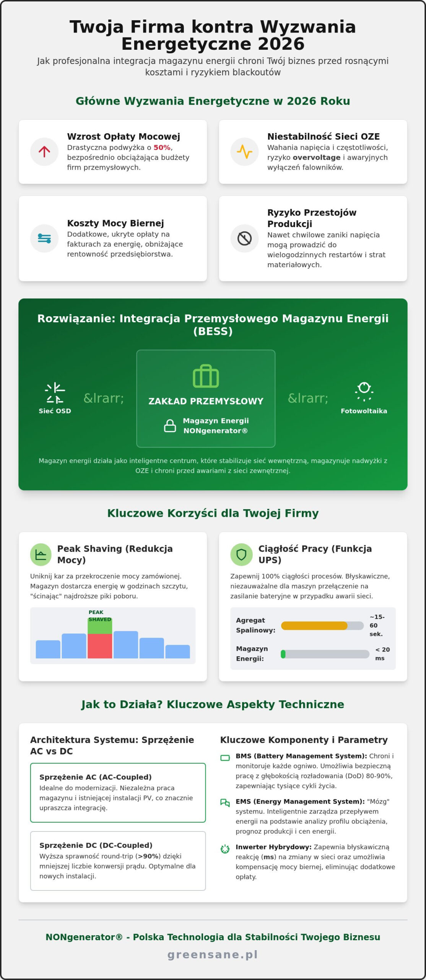
Task: Click the green shield UPS icon
Action: click(241, 555)
